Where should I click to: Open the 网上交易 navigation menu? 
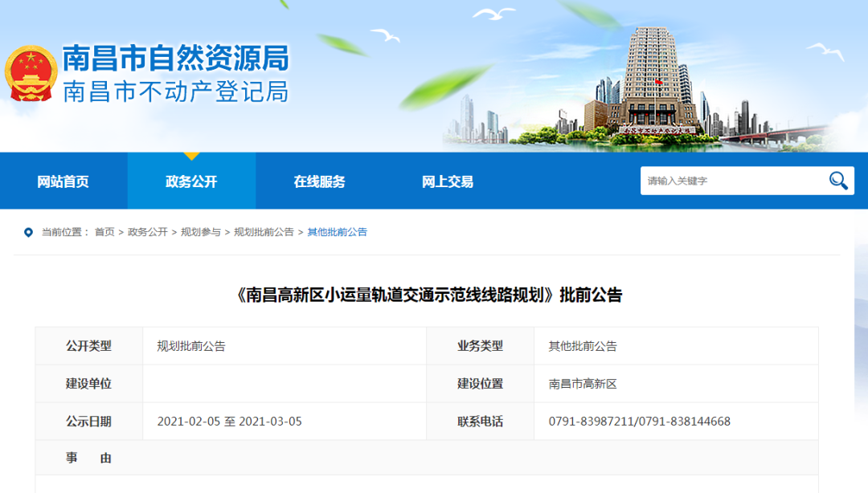(x=448, y=181)
